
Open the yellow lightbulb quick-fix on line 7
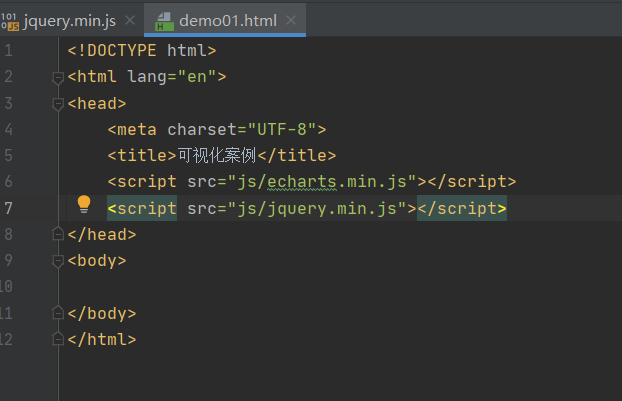coord(84,205)
